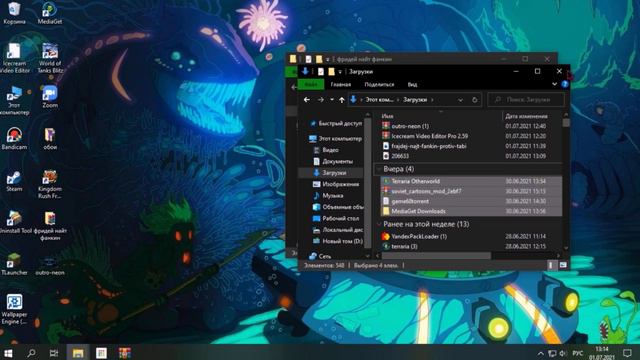Viewport: 640px width, 360px height.
Task: Select Icecream Video Editor Pro 2.59 file
Action: 471,136
